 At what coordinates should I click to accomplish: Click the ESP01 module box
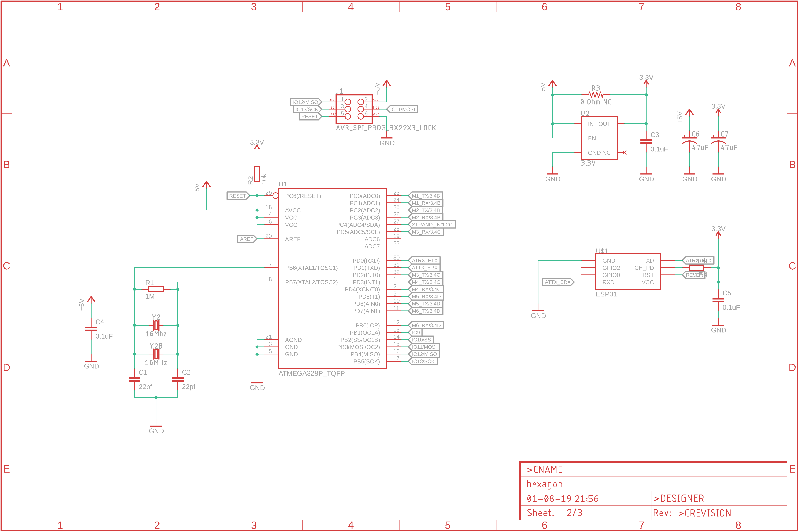(628, 271)
